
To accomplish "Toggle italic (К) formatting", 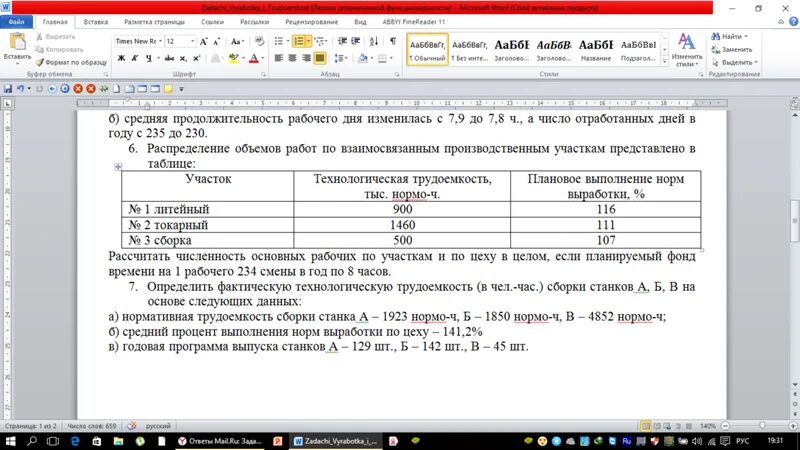I will tap(135, 58).
